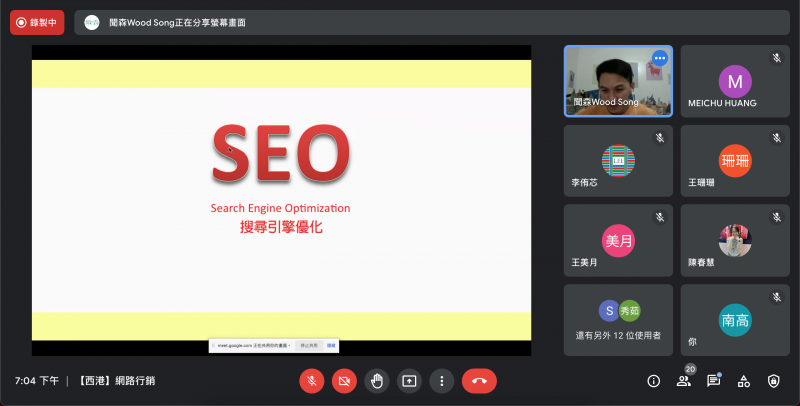The image size is (800, 406).
Task: Click the presenter logo in sharing banner
Action: click(x=92, y=22)
